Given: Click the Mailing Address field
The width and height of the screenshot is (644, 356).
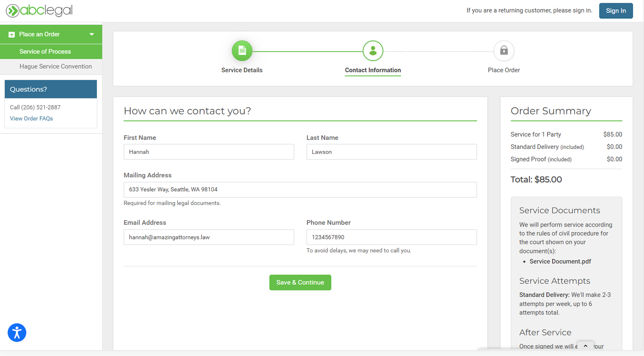Looking at the screenshot, I should pyautogui.click(x=300, y=190).
